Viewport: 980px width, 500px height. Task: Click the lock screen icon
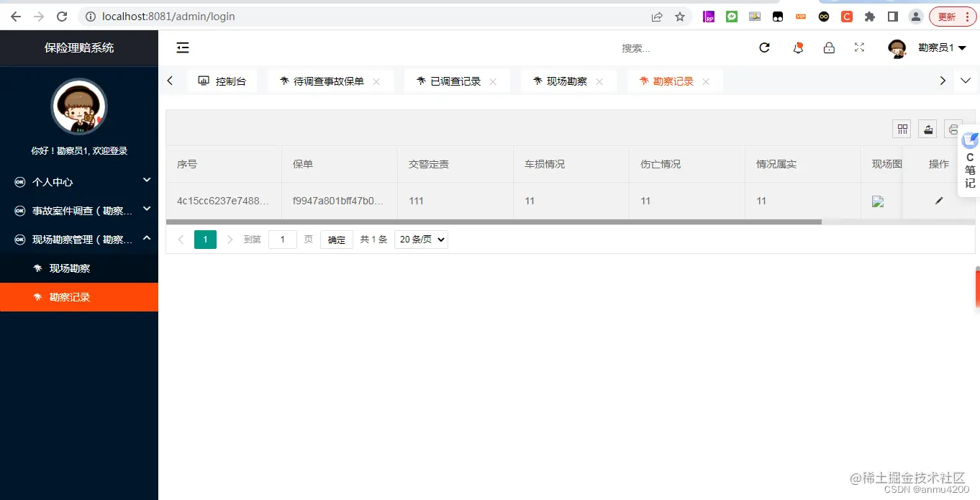[829, 47]
